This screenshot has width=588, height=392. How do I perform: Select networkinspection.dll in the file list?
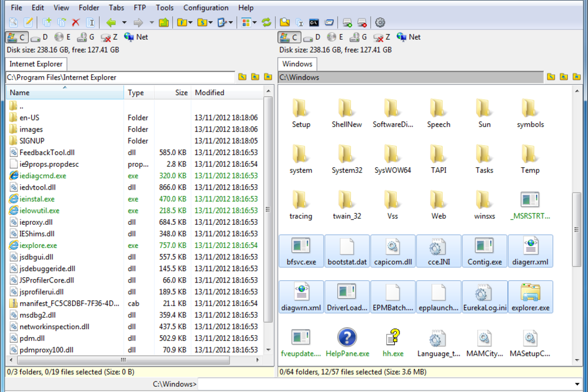click(x=134, y=327)
